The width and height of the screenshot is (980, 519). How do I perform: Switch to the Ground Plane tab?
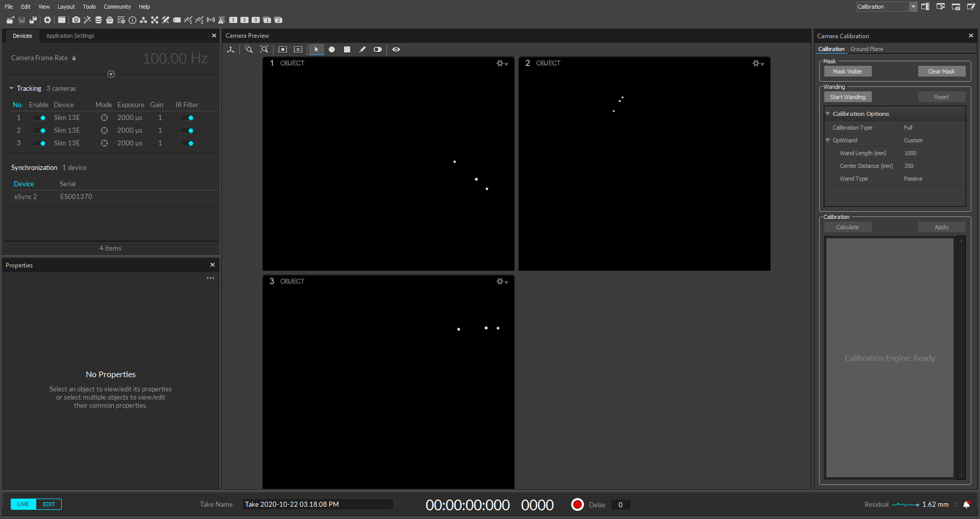(x=866, y=49)
